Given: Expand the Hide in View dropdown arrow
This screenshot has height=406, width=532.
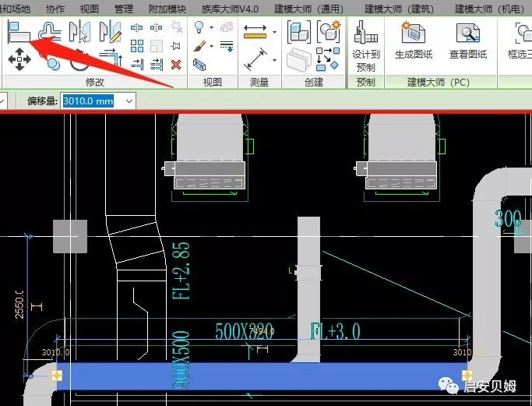Looking at the screenshot, I should [212, 27].
